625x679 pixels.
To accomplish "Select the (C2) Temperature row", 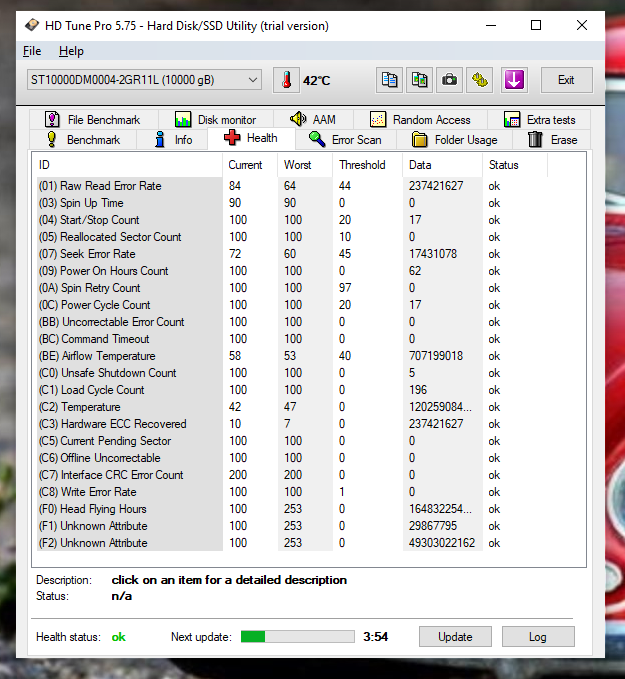I will [x=291, y=407].
